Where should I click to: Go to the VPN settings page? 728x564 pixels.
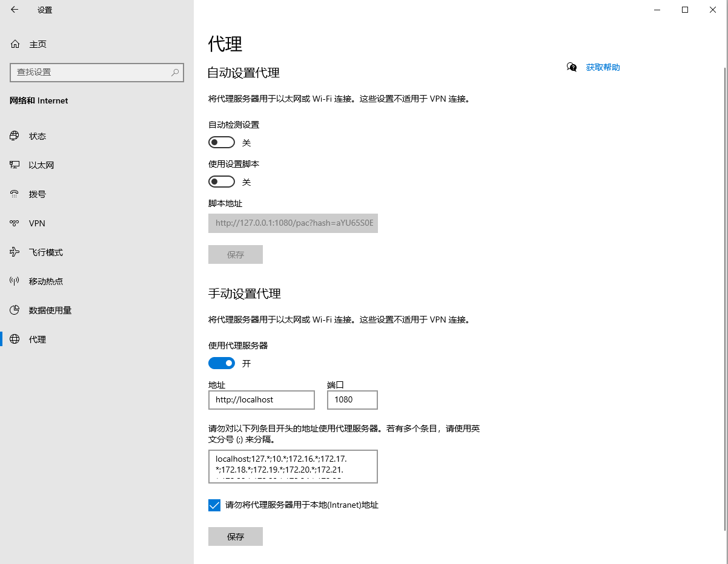(x=36, y=223)
